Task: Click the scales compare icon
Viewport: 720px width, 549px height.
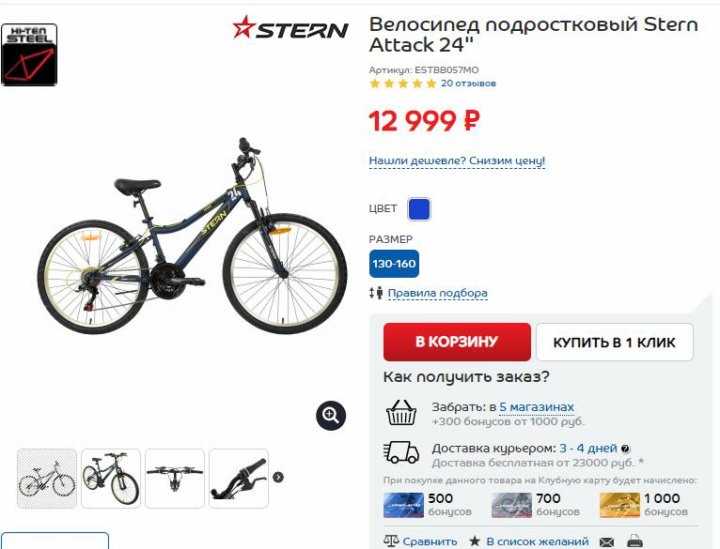Action: [x=391, y=541]
